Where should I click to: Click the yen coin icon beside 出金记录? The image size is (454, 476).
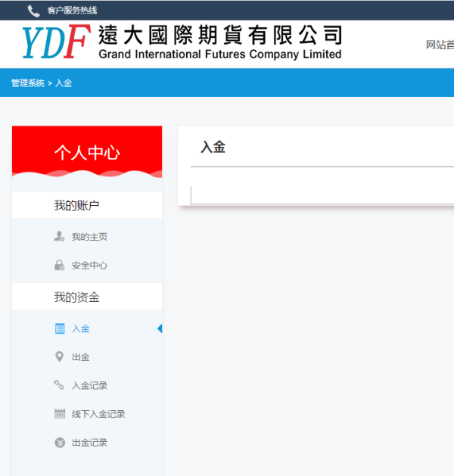60,443
